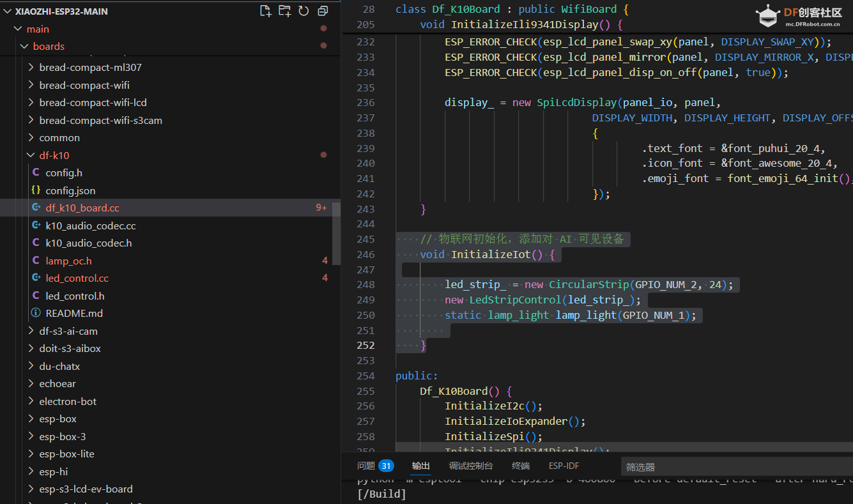The width and height of the screenshot is (853, 504).
Task: Expand the electron-bot folder
Action: [31, 401]
